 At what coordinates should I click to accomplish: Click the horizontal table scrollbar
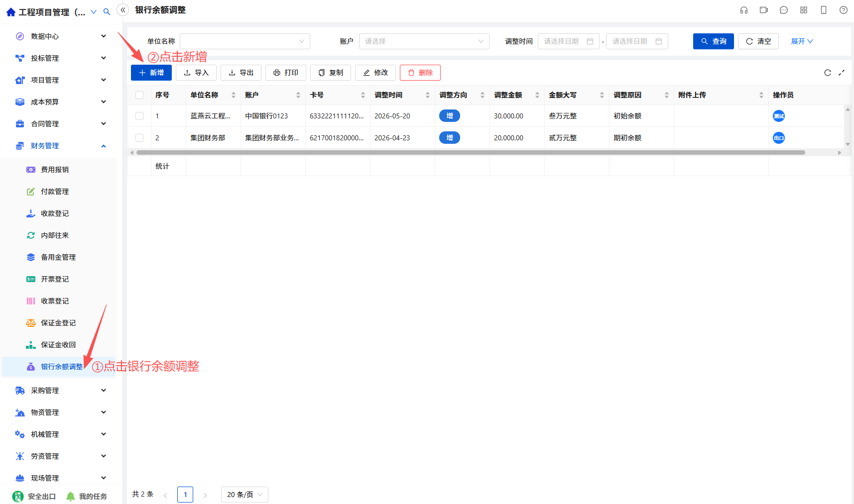(471, 153)
